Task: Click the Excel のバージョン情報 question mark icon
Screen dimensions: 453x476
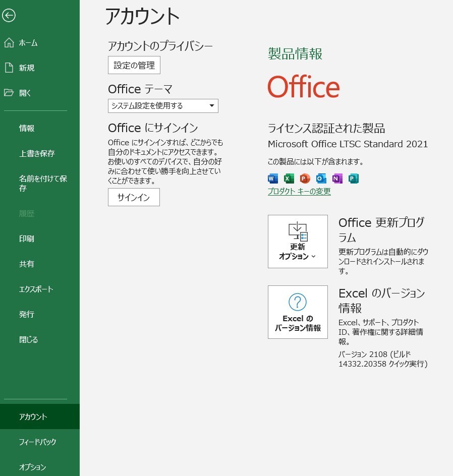Action: 298,303
